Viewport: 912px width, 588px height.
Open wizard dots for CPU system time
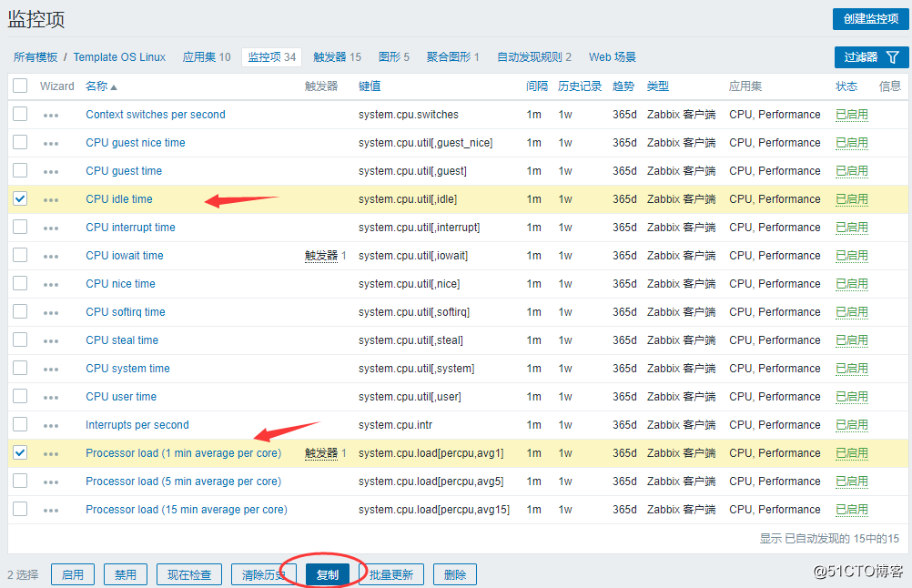coord(51,370)
